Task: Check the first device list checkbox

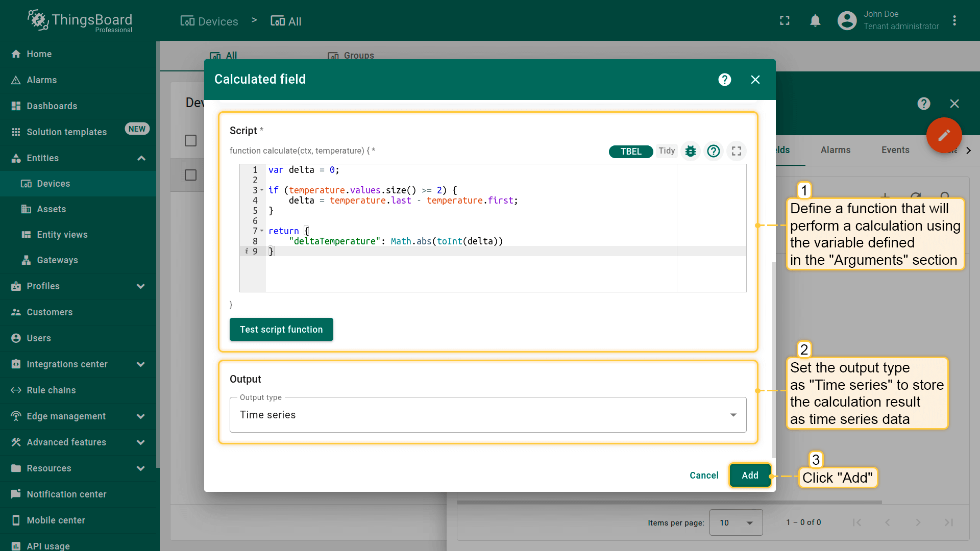Action: [190, 140]
